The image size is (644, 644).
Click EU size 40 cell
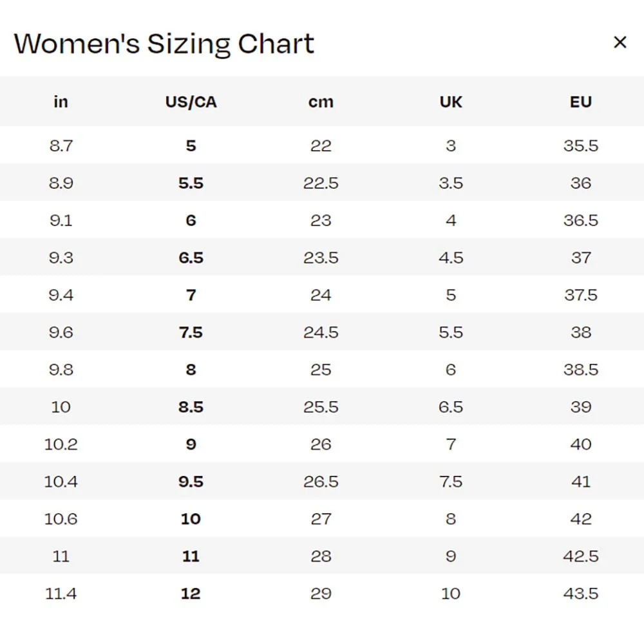point(580,444)
